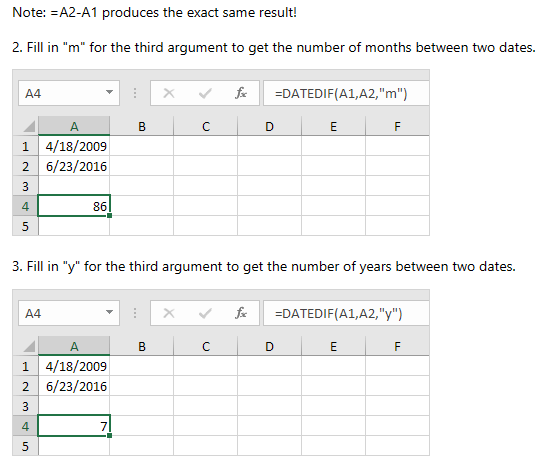
Task: Select column B header in months sheet
Action: (x=142, y=126)
